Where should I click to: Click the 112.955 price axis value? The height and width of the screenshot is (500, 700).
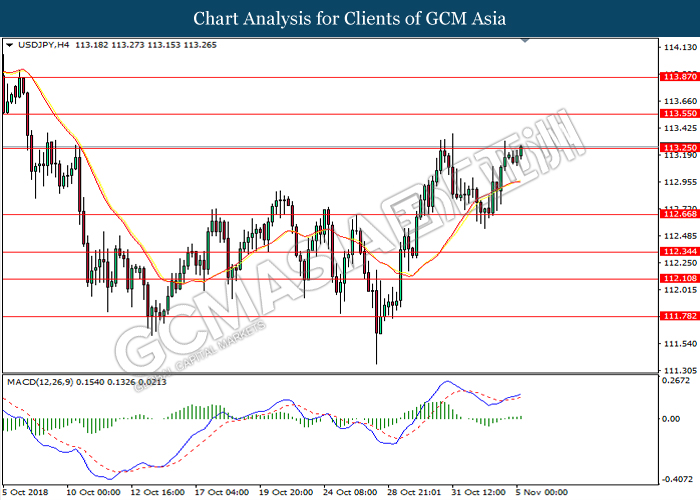click(x=680, y=182)
